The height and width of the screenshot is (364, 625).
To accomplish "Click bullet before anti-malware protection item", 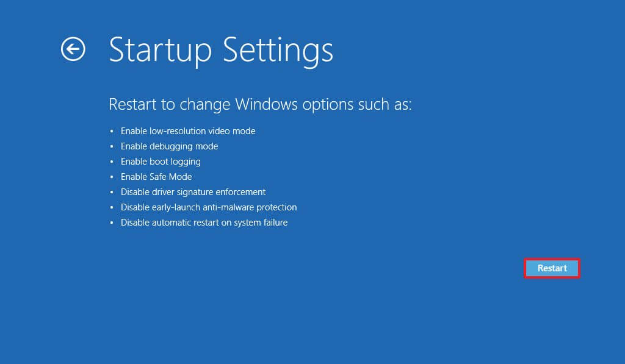I will pos(112,208).
